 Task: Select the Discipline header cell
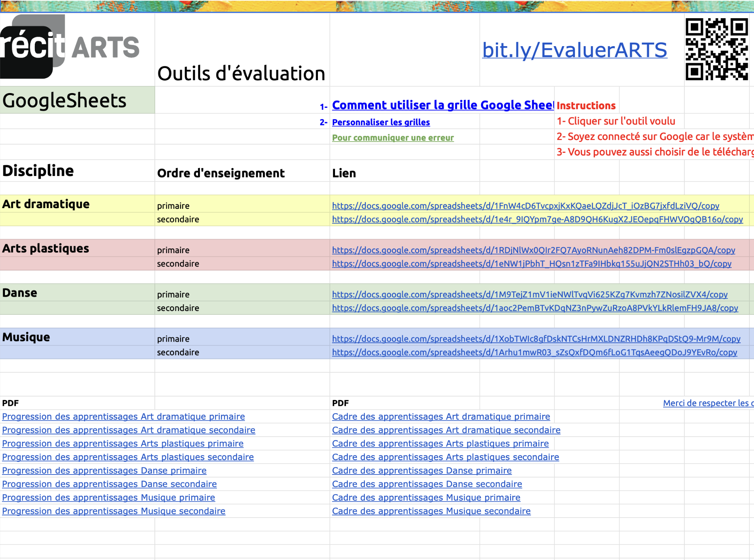coord(77,171)
